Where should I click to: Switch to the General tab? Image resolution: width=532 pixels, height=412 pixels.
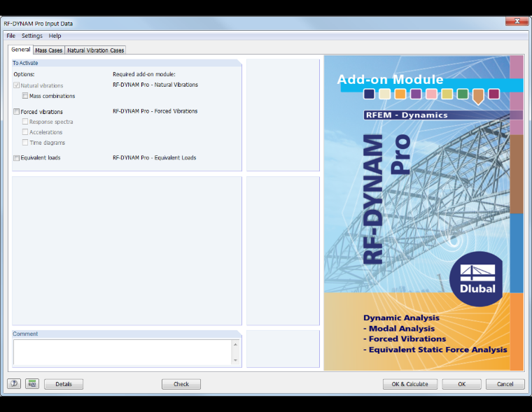tap(21, 50)
